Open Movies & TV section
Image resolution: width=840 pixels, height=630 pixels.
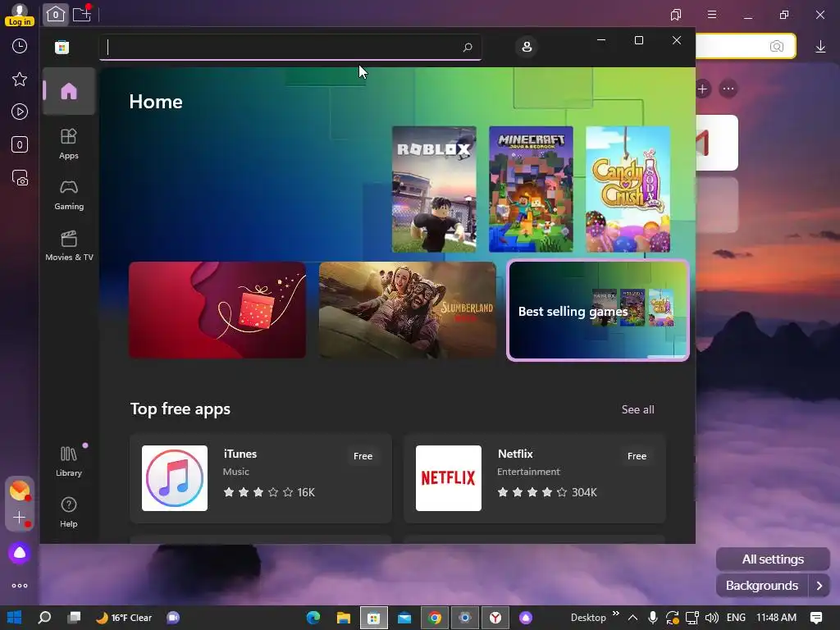(69, 245)
